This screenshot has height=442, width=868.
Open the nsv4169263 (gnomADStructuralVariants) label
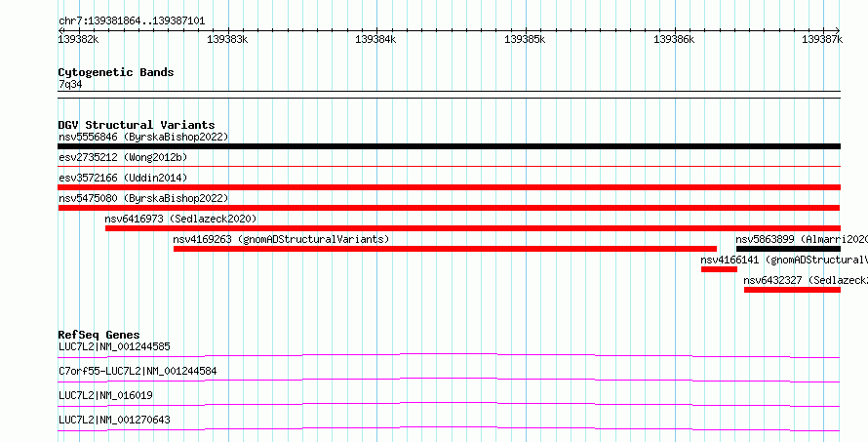click(281, 239)
